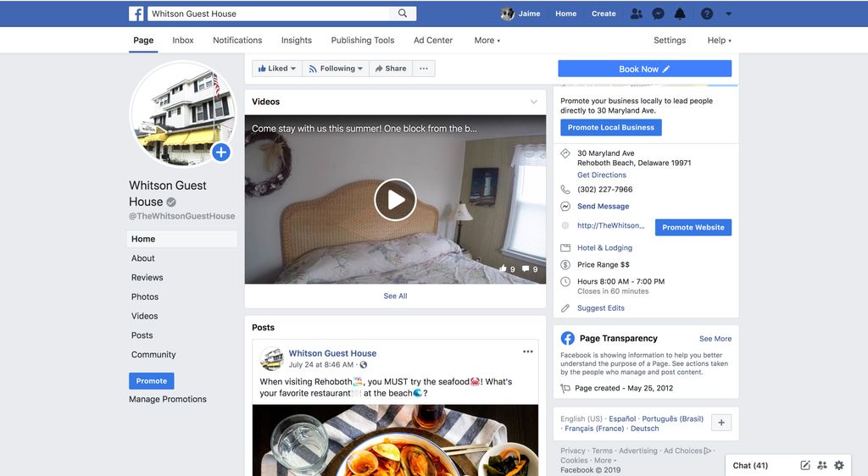Image resolution: width=868 pixels, height=476 pixels.
Task: Open the Notifications bell icon
Action: (x=680, y=14)
